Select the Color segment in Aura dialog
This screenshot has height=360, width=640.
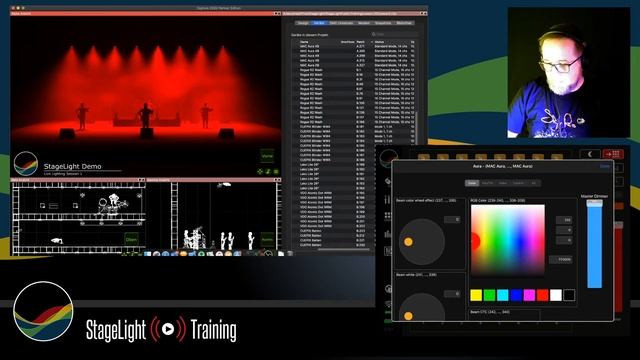(x=472, y=183)
